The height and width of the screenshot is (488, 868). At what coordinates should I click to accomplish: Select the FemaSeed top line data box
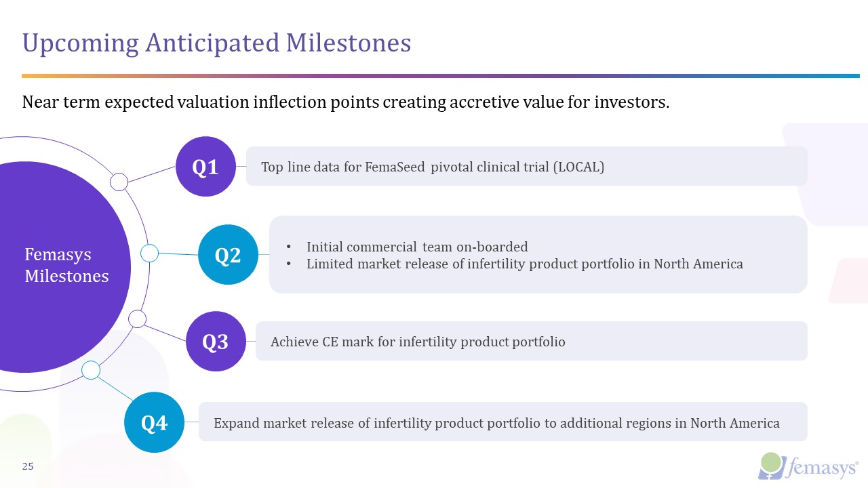pos(526,167)
